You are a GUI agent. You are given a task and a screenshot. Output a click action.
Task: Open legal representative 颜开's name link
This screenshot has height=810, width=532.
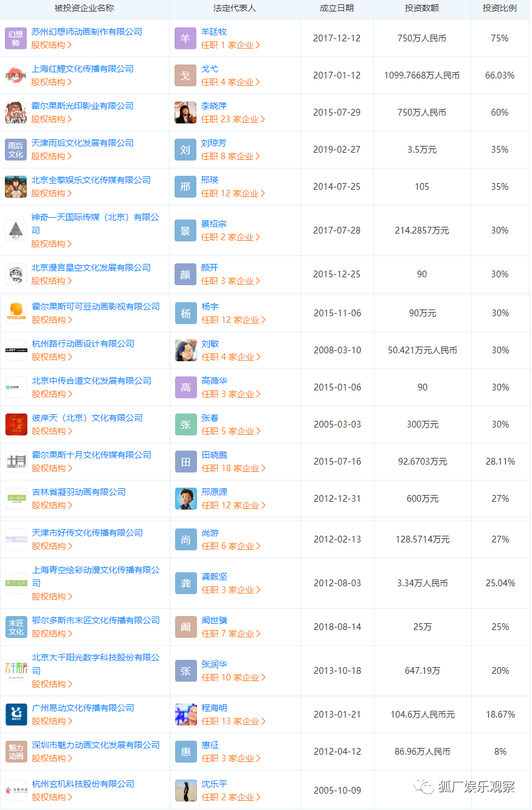pyautogui.click(x=210, y=268)
